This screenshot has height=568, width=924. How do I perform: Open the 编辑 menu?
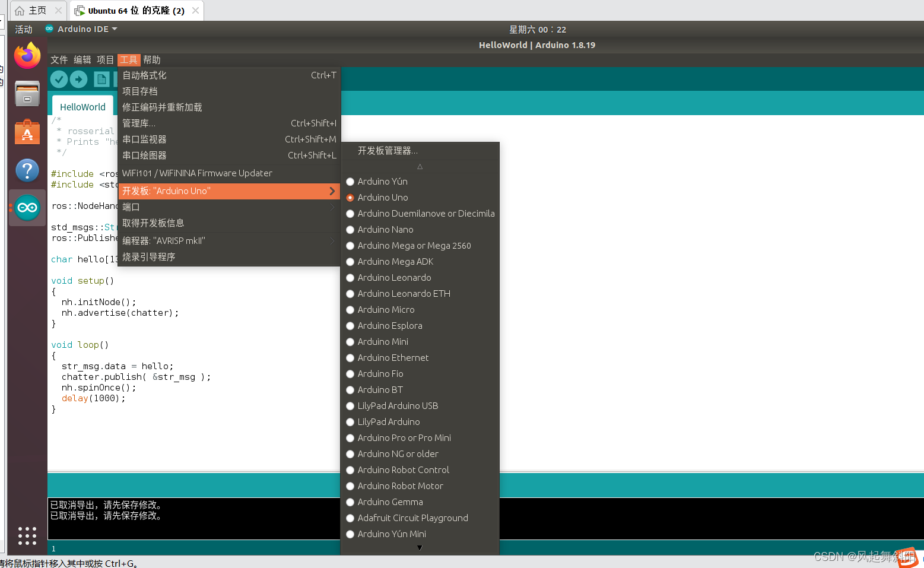pyautogui.click(x=82, y=60)
